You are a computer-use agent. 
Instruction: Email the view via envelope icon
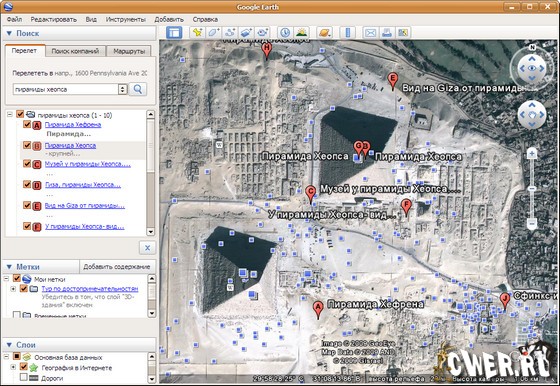370,33
